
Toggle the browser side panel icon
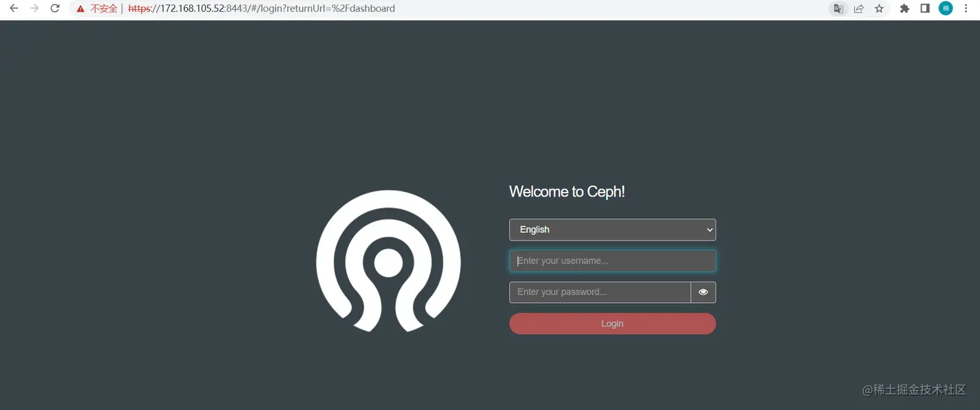[925, 8]
